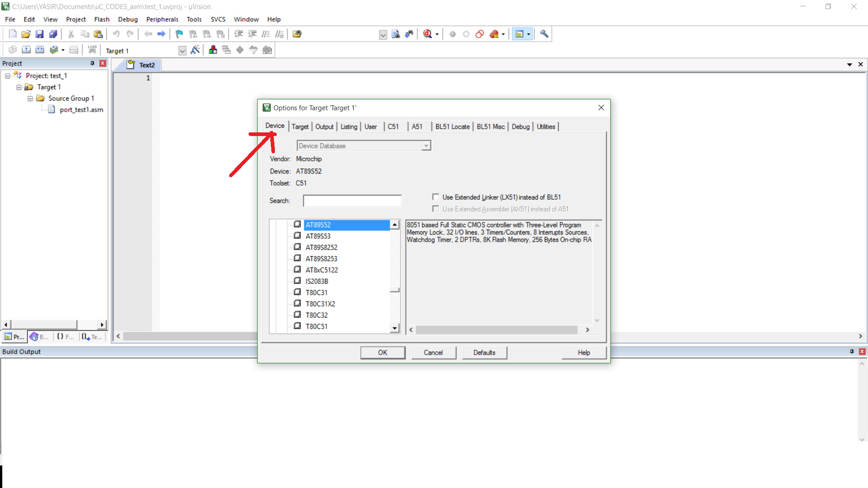This screenshot has width=868, height=488.
Task: Click the Build target icon
Action: [26, 50]
